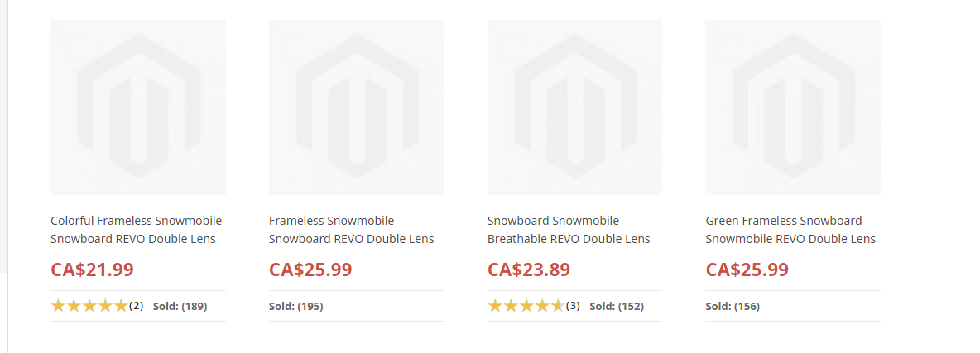980x353 pixels.
Task: Click the CA$23.89 price
Action: pos(529,270)
